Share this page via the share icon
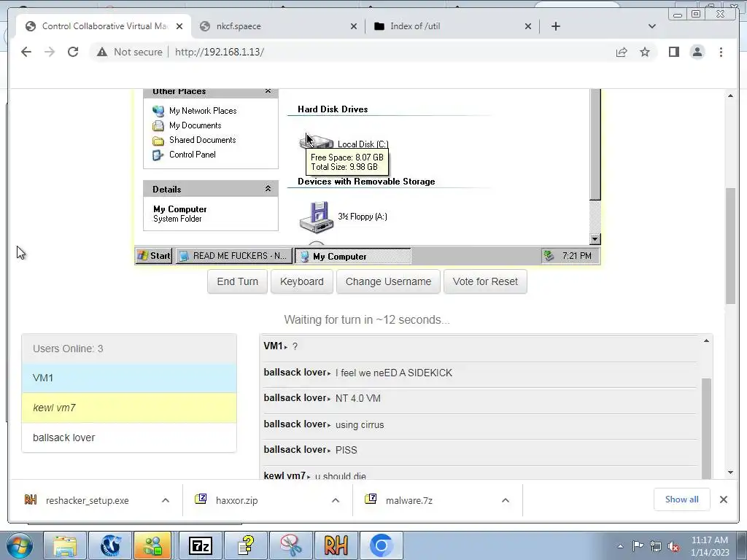Image resolution: width=747 pixels, height=560 pixels. [x=622, y=52]
